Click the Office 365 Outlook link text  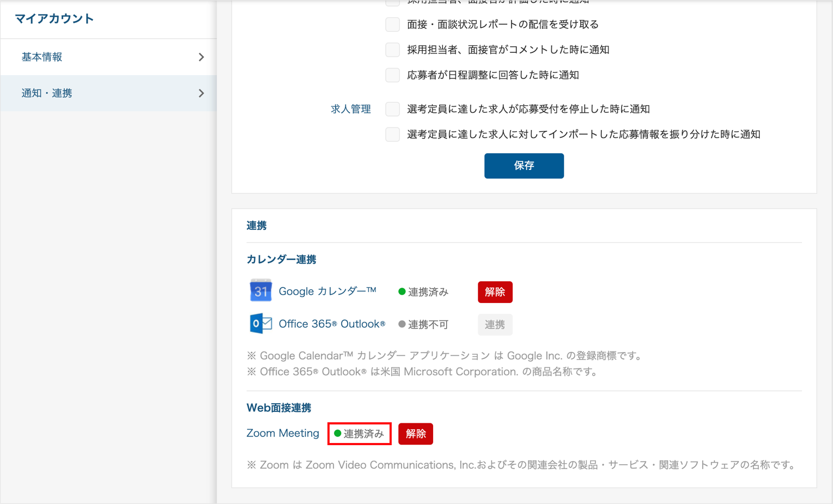click(332, 324)
